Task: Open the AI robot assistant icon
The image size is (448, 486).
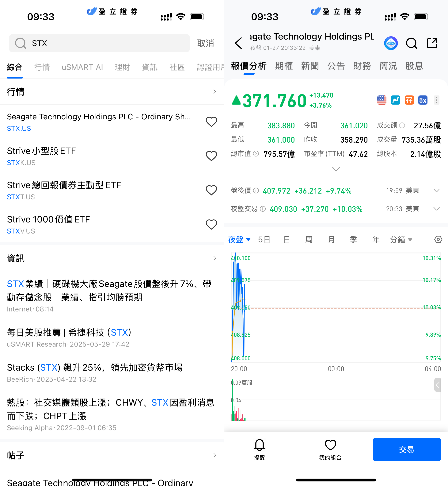Action: (391, 43)
